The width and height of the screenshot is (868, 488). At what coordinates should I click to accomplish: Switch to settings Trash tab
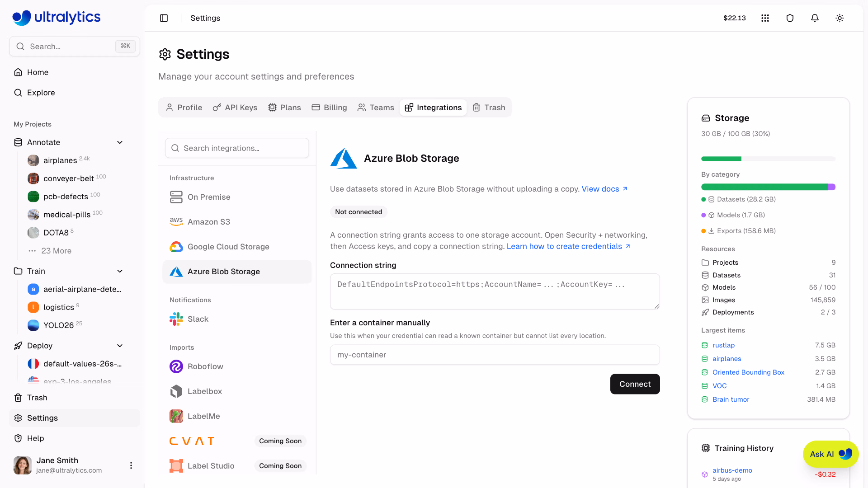click(489, 108)
